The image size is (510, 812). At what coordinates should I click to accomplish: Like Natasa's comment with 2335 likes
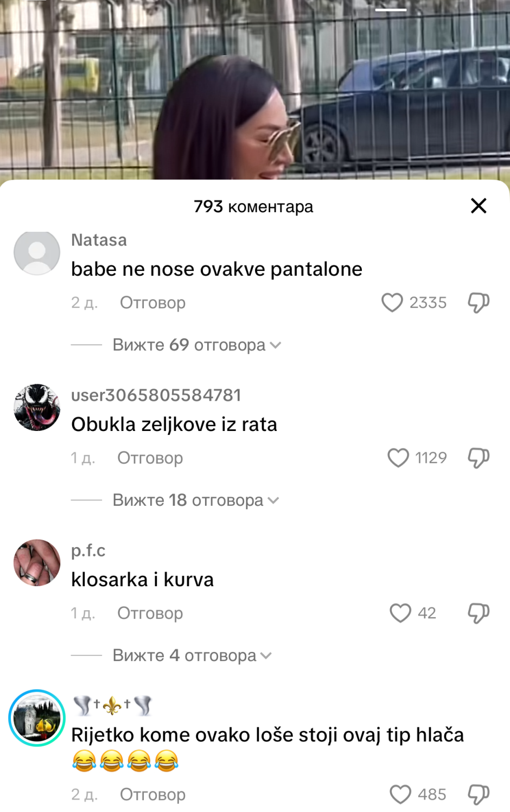(392, 302)
